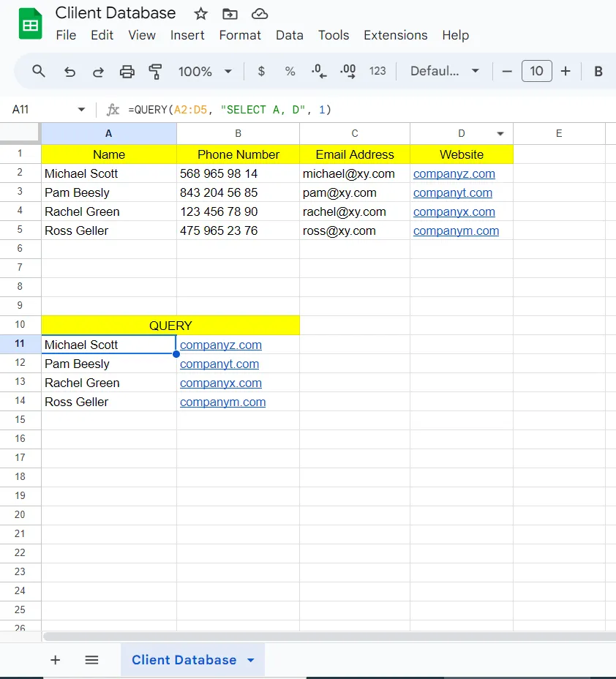Screen dimensions: 616x679
Task: Open the Extensions menu
Action: click(x=395, y=35)
